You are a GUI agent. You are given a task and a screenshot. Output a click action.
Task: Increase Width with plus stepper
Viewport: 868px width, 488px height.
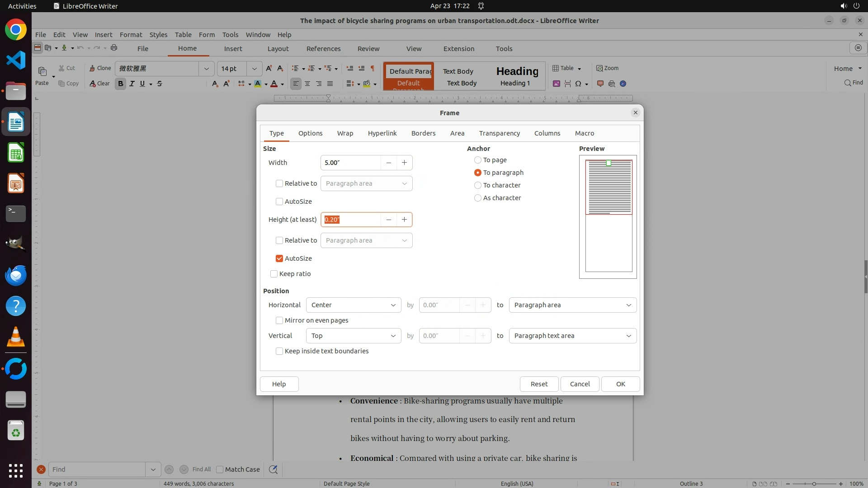pyautogui.click(x=404, y=163)
